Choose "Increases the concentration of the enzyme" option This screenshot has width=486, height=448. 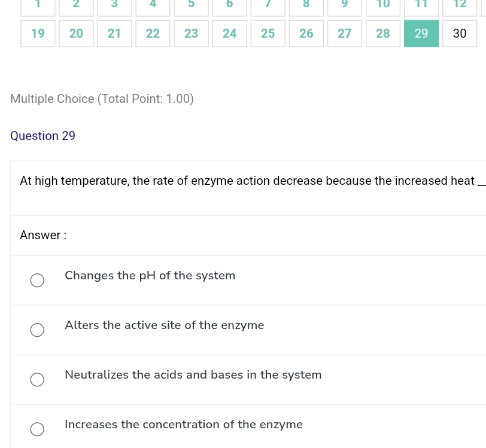coord(37,429)
